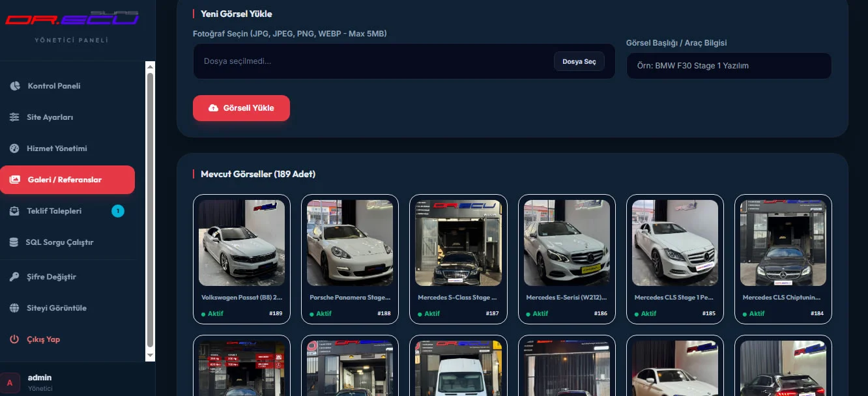The height and width of the screenshot is (396, 868).
Task: Click Aktif status on card #185
Action: tap(645, 314)
